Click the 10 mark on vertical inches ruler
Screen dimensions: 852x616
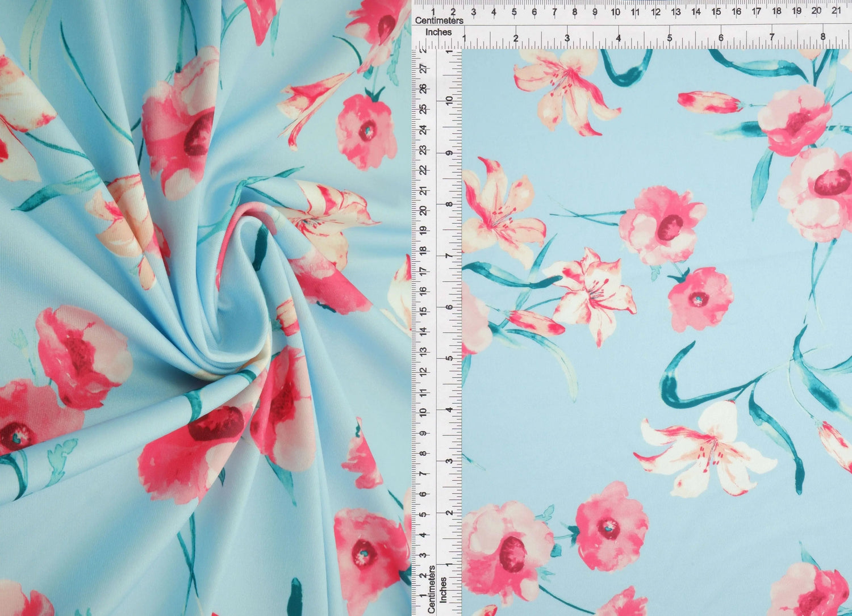449,100
